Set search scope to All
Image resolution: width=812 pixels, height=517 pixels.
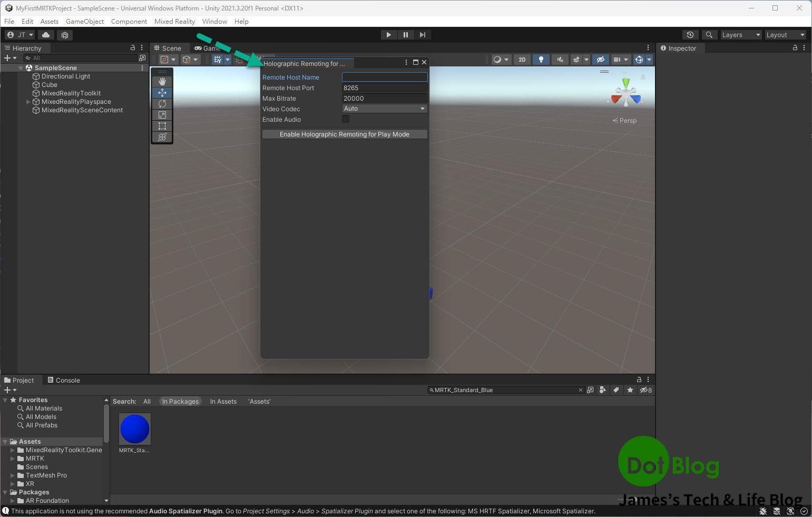(x=147, y=402)
